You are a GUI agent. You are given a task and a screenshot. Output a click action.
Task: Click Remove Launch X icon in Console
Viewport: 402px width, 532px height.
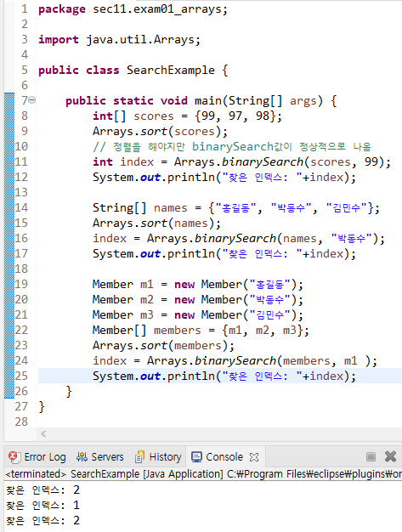390,456
